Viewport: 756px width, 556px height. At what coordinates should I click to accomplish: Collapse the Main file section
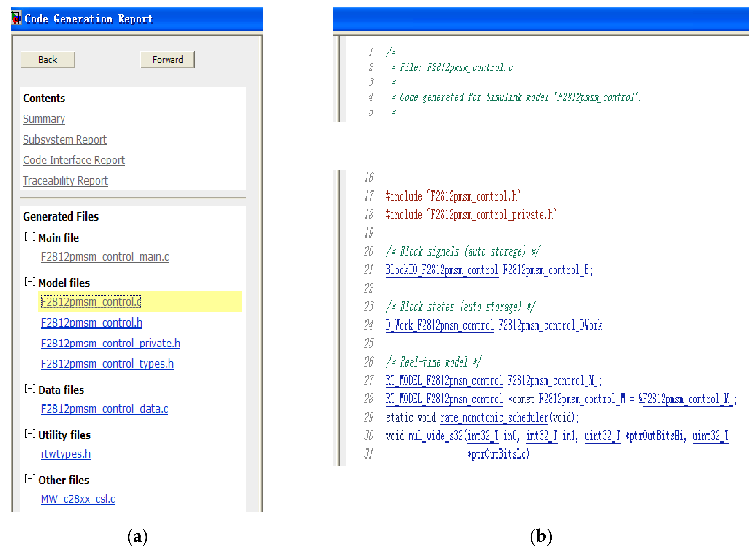pos(30,237)
